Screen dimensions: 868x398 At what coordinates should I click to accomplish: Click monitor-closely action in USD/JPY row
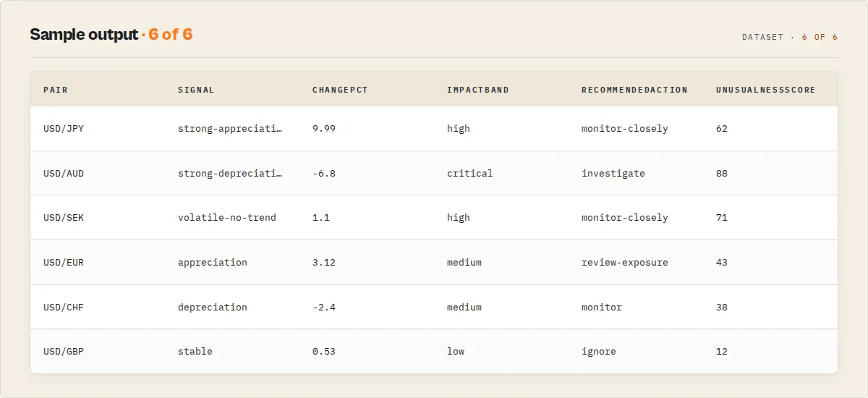pyautogui.click(x=625, y=128)
